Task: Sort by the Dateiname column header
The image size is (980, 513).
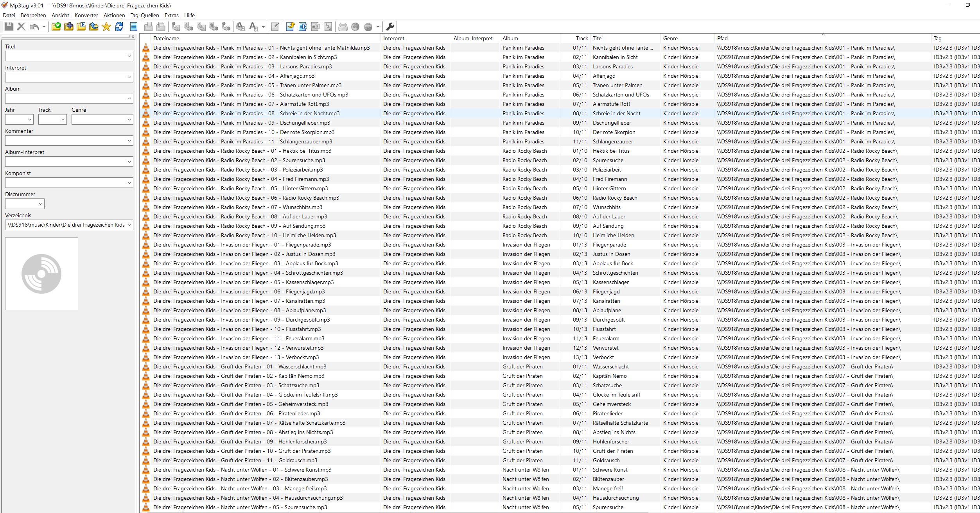Action: click(x=166, y=38)
